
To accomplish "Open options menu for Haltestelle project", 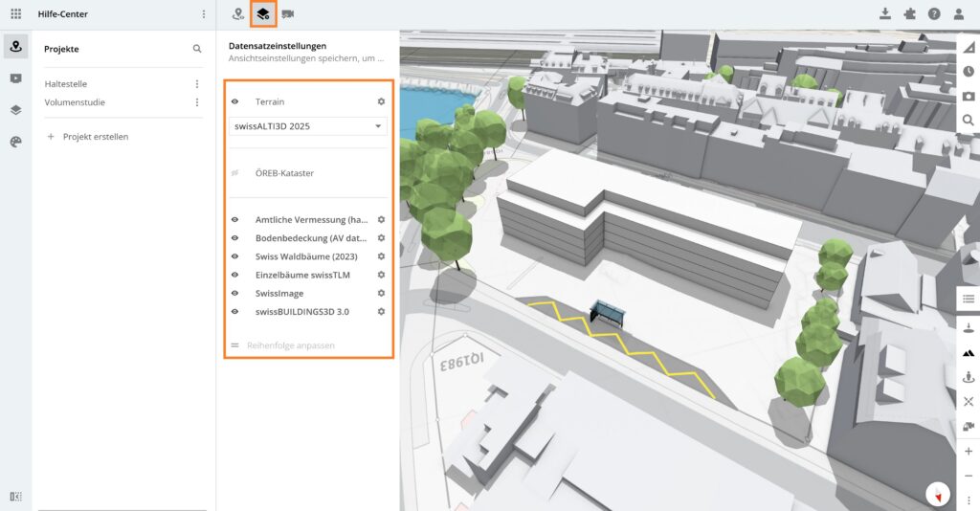I will 197,84.
